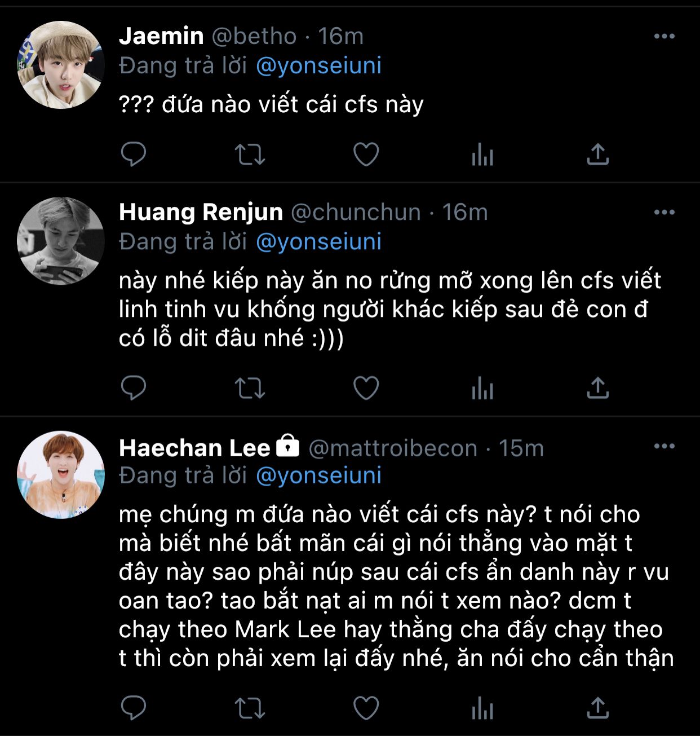700x736 pixels.
Task: Share Jaemin's tweet
Action: [597, 154]
